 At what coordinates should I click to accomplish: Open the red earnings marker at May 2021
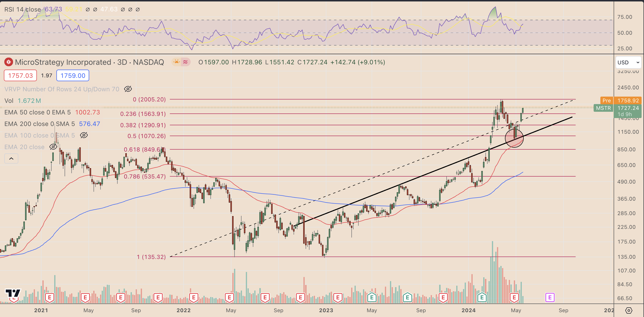pos(85,297)
